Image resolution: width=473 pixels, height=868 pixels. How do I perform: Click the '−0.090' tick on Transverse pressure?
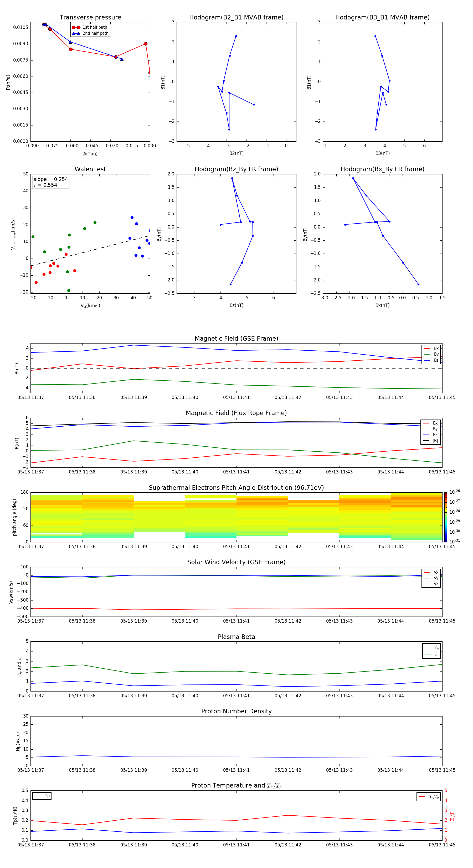coord(31,146)
